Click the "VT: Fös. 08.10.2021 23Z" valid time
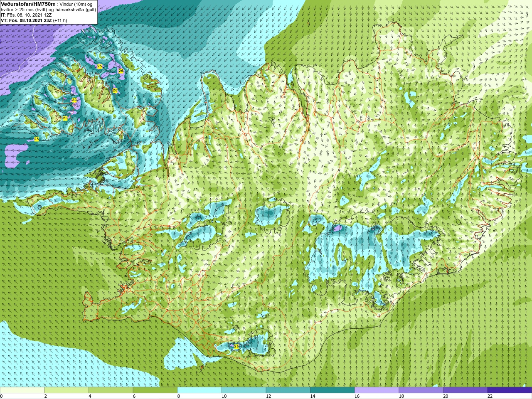532x399 pixels. [x=26, y=20]
